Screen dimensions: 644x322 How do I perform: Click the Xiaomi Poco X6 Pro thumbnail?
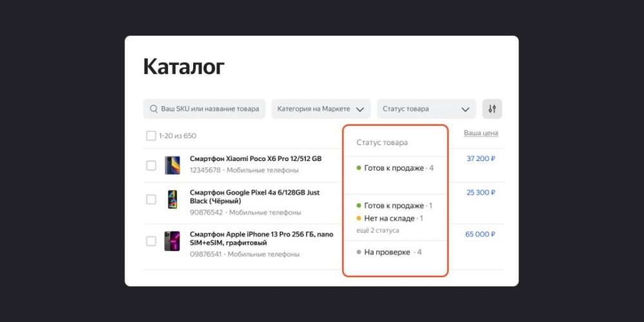[172, 165]
